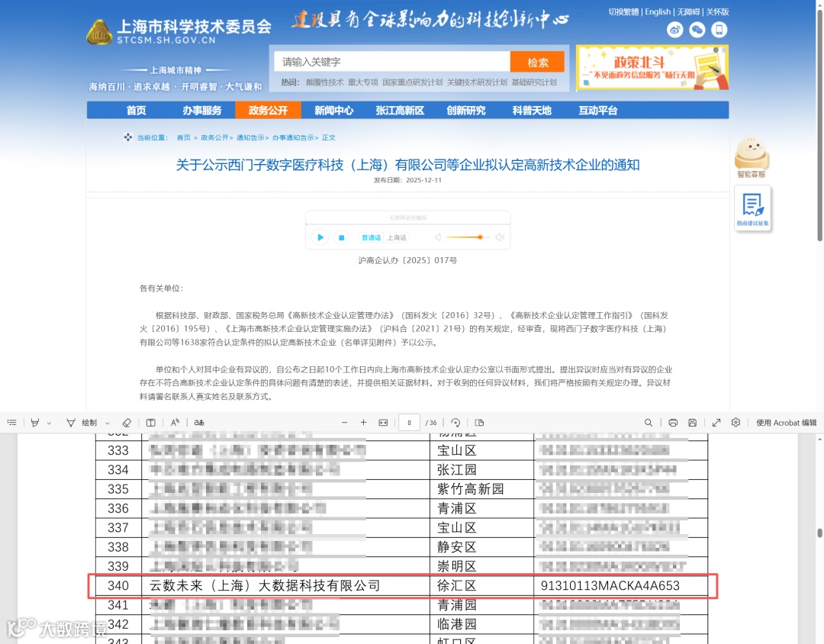Open the 政策北斗 banner
Viewport: 824px width, 644px height.
(x=652, y=68)
